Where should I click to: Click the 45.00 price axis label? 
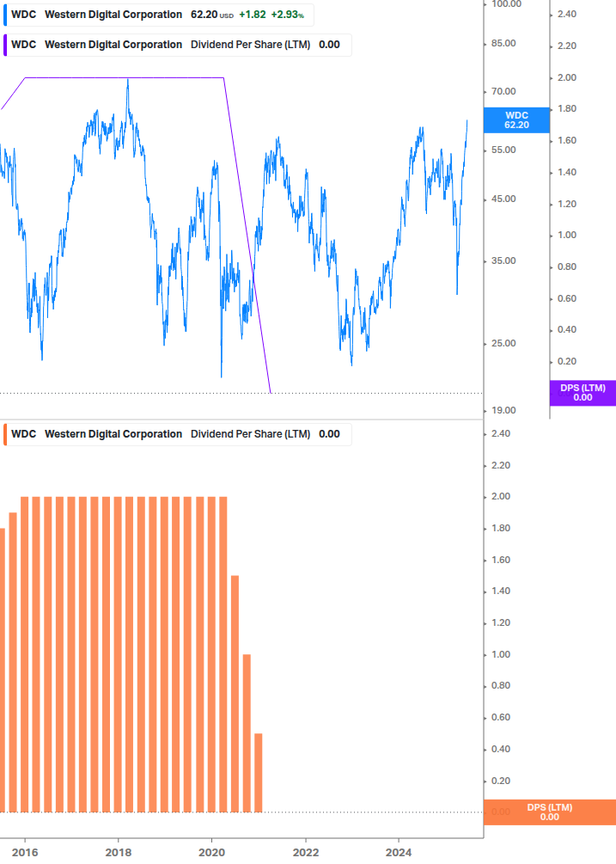pos(503,199)
